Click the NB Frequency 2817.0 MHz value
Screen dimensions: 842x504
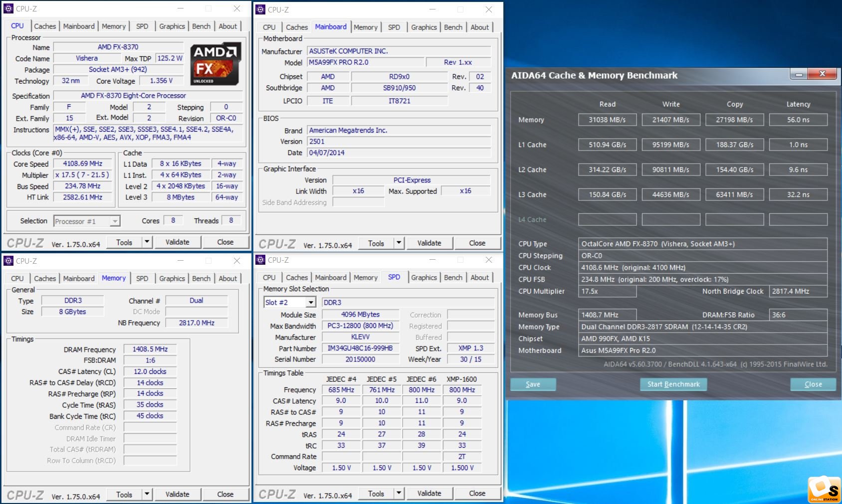[197, 323]
